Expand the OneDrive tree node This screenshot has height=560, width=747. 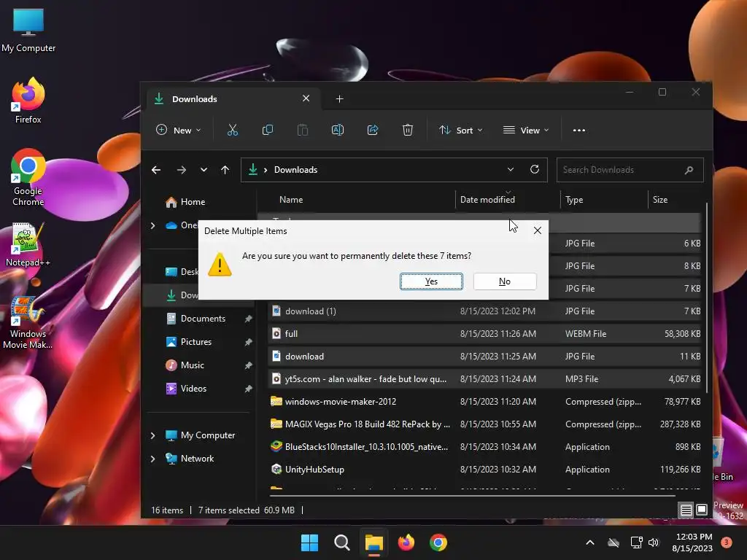[x=153, y=225]
